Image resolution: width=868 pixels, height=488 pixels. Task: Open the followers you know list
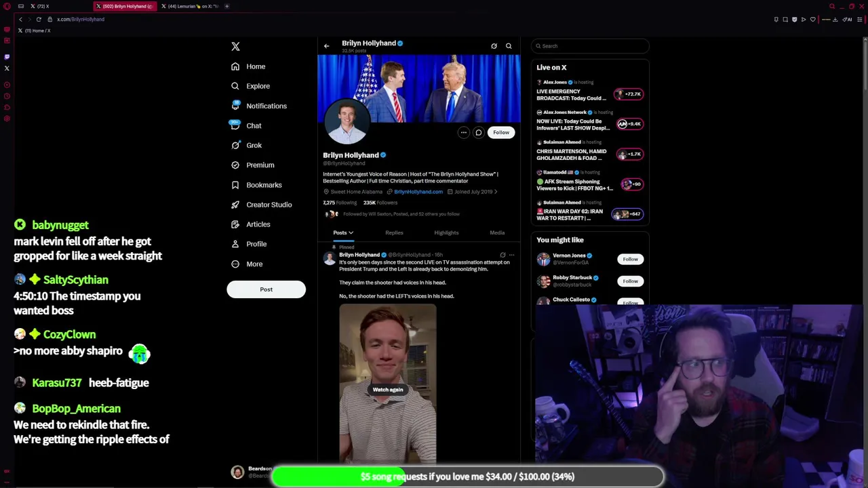click(x=401, y=214)
